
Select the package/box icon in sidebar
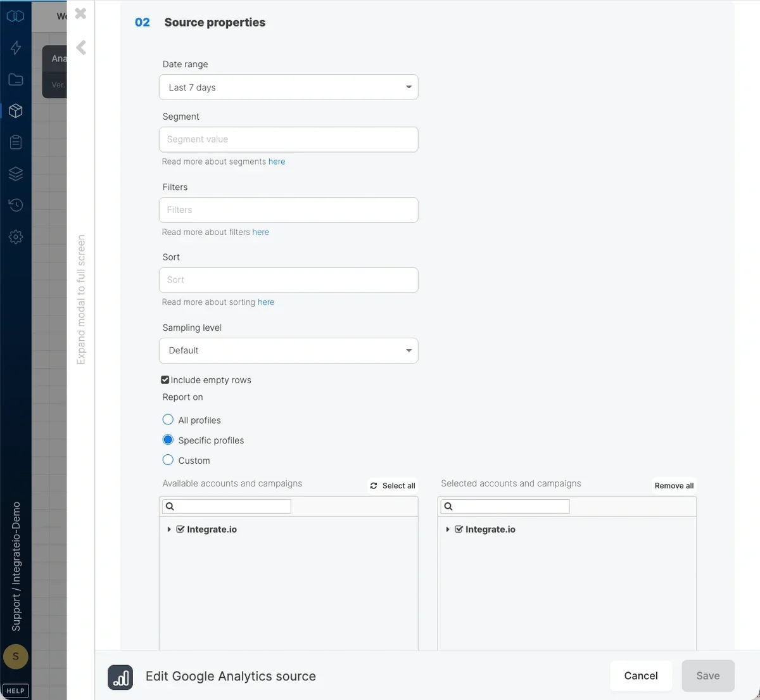(15, 110)
